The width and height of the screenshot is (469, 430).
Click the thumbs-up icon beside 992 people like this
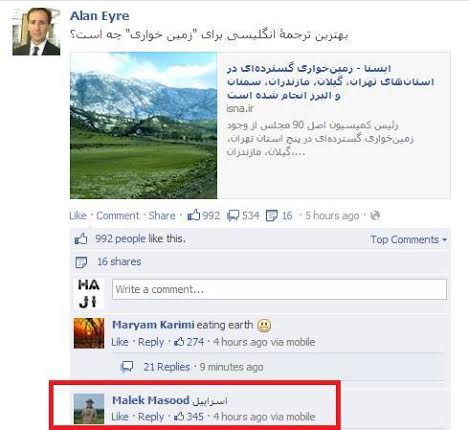[81, 239]
